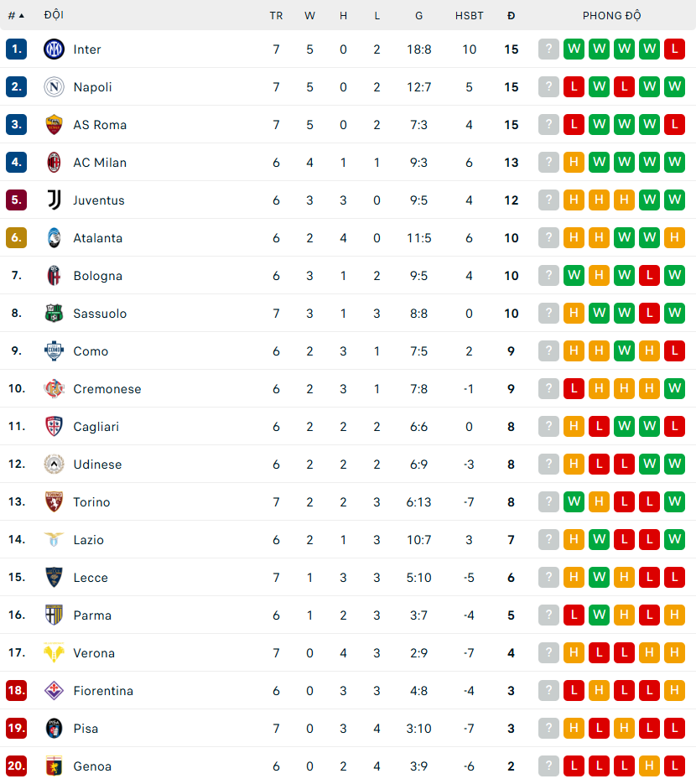Click the Cremonese club crest
Viewport: 696px width, 784px height.
(54, 388)
